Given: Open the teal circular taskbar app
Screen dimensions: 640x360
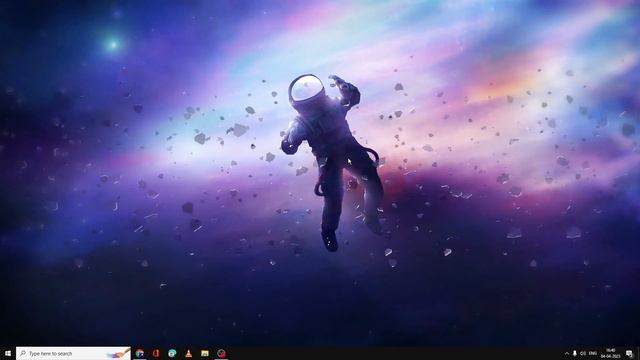Looking at the screenshot, I should tap(172, 353).
